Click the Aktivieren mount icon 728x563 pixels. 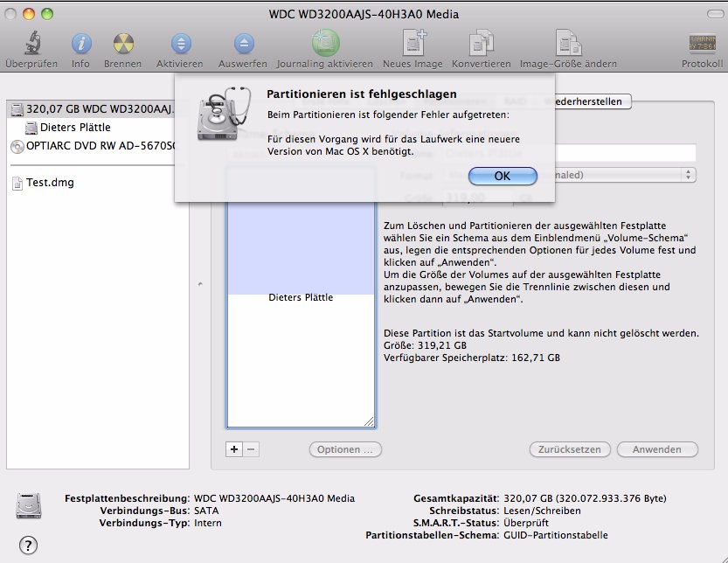point(179,43)
